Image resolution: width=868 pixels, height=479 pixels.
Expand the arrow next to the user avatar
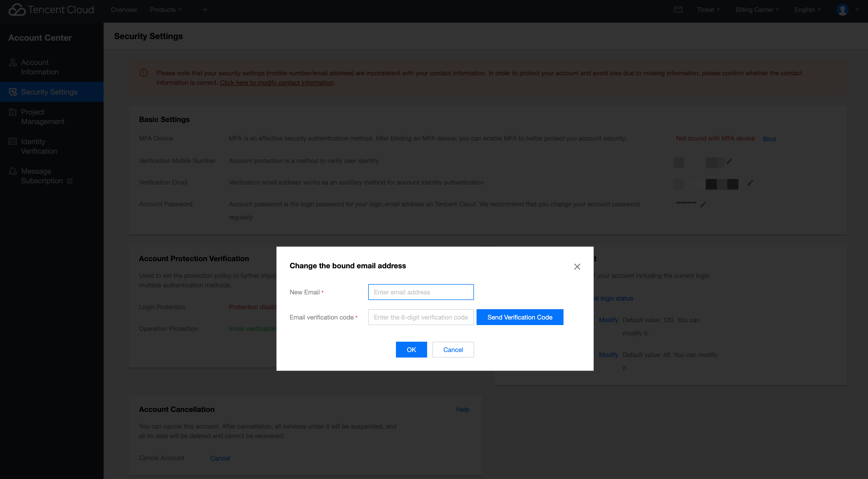(857, 10)
